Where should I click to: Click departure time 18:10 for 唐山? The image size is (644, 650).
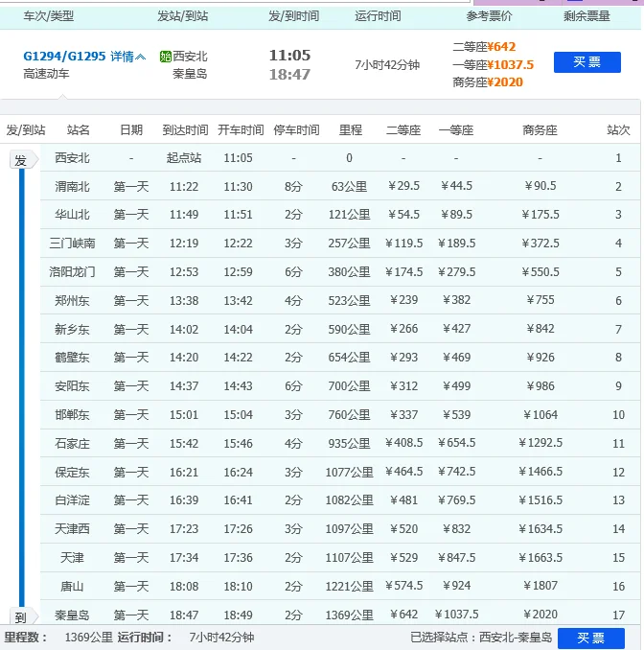pos(238,587)
